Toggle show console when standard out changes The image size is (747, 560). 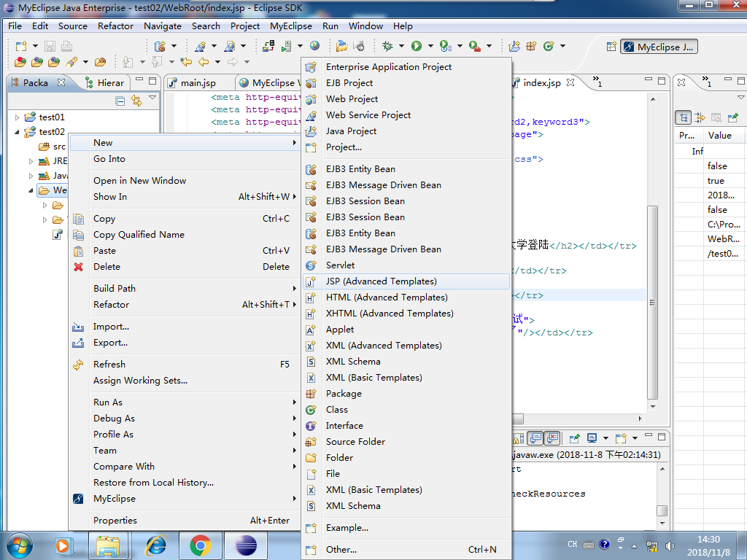coord(536,437)
